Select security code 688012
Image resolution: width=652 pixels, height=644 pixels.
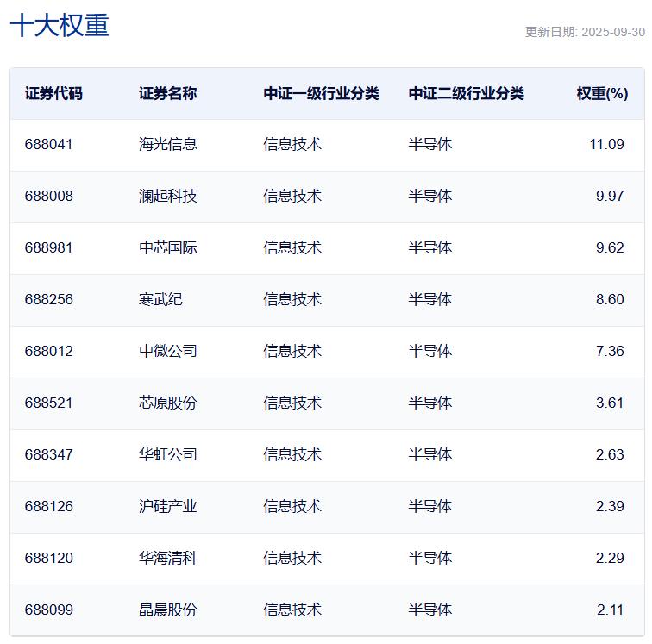[49, 351]
